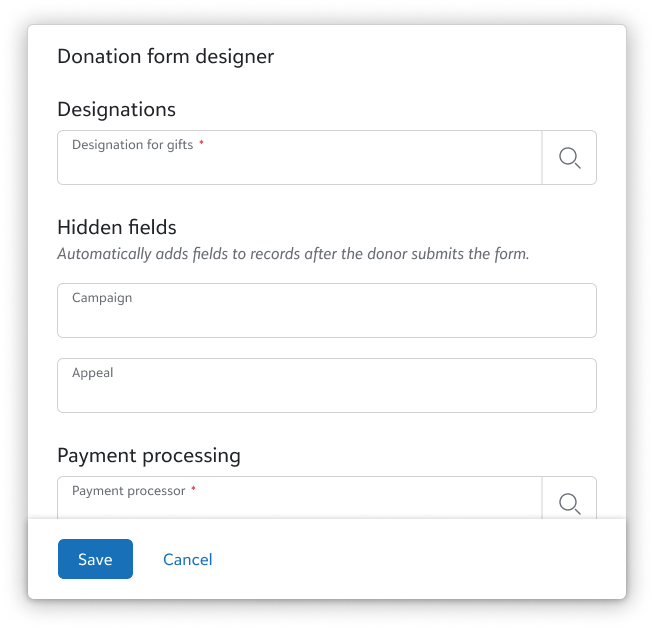The image size is (654, 629).
Task: Click the Designation for gifts label
Action: pos(132,145)
